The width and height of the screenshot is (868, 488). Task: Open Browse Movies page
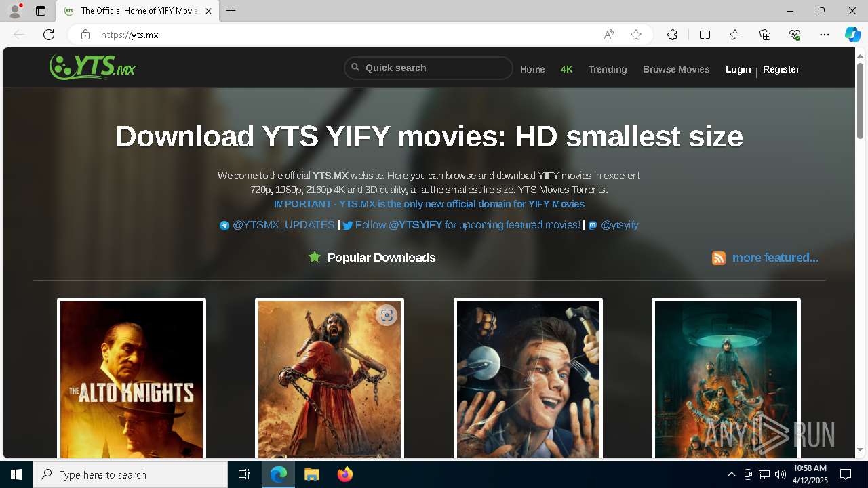(x=676, y=69)
